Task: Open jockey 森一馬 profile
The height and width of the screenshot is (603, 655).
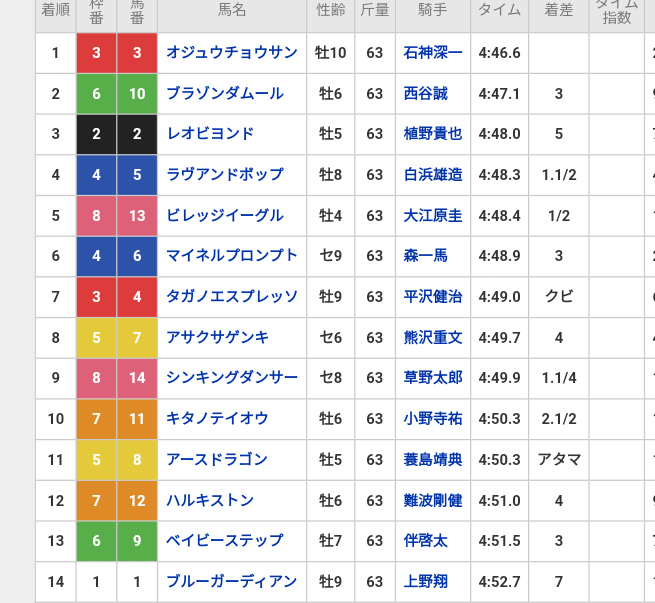Action: point(426,256)
